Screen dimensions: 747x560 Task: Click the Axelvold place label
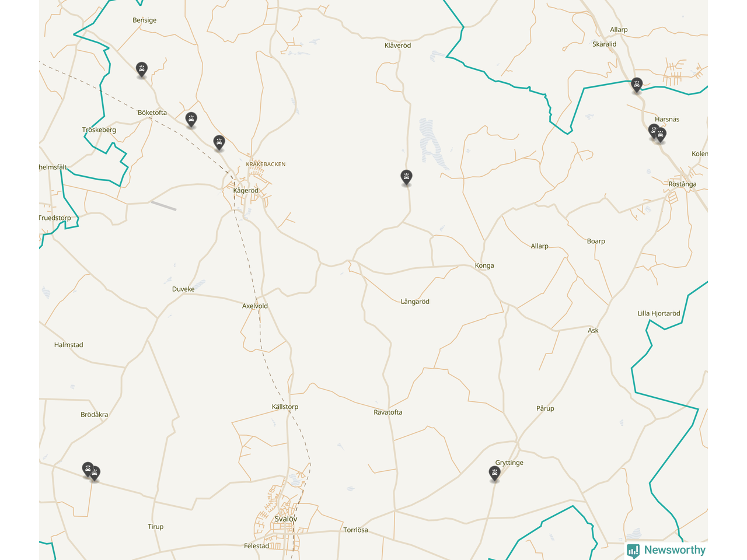(255, 306)
